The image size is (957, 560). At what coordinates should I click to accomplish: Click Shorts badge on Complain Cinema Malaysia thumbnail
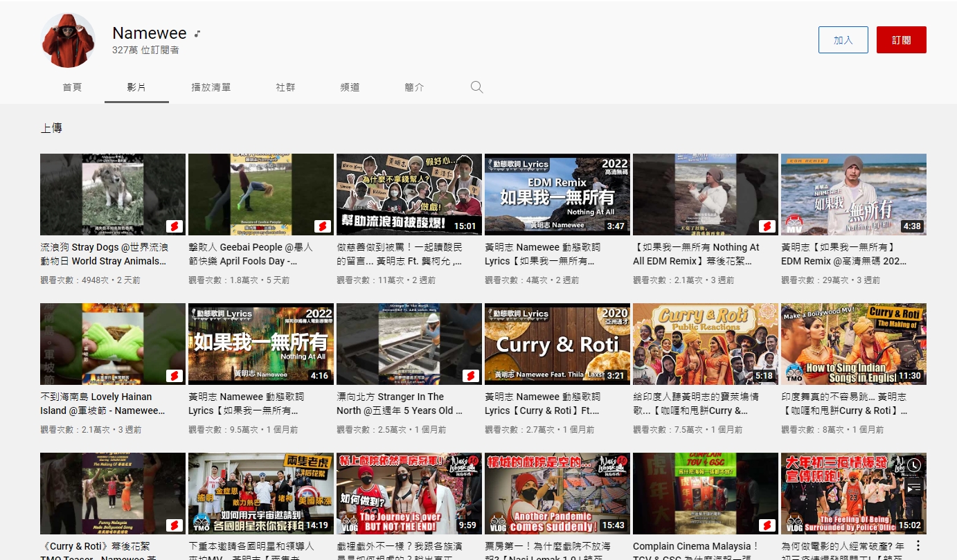click(x=767, y=525)
